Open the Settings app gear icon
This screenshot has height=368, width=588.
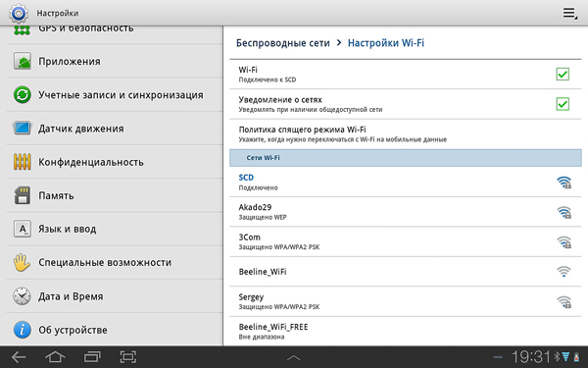point(18,13)
